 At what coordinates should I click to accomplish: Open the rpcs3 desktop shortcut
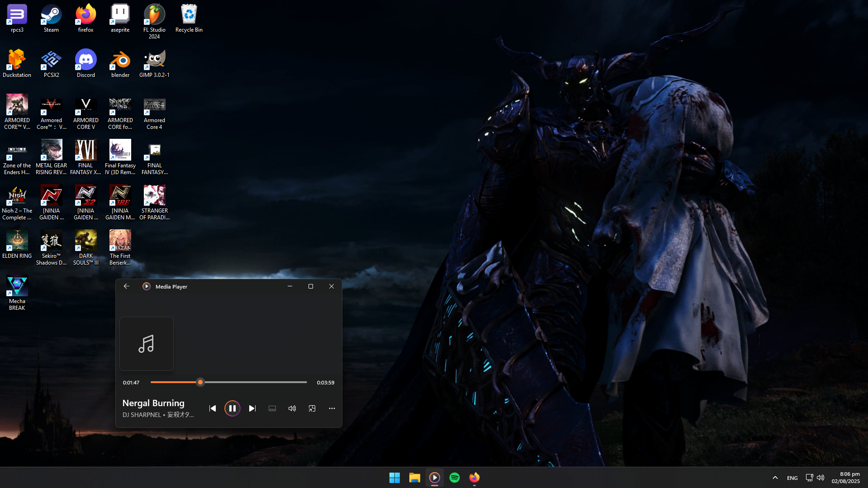(17, 19)
